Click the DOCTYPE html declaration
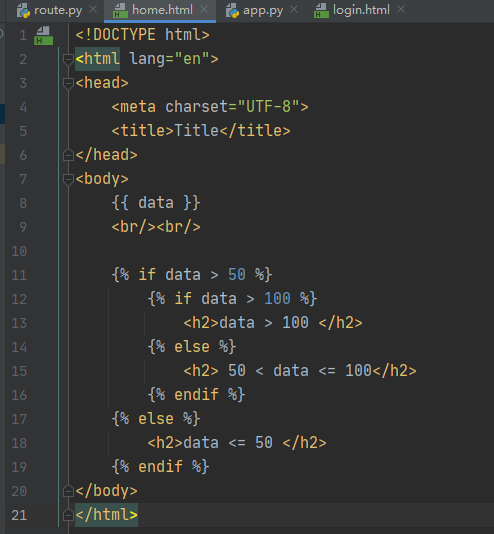 click(x=142, y=35)
